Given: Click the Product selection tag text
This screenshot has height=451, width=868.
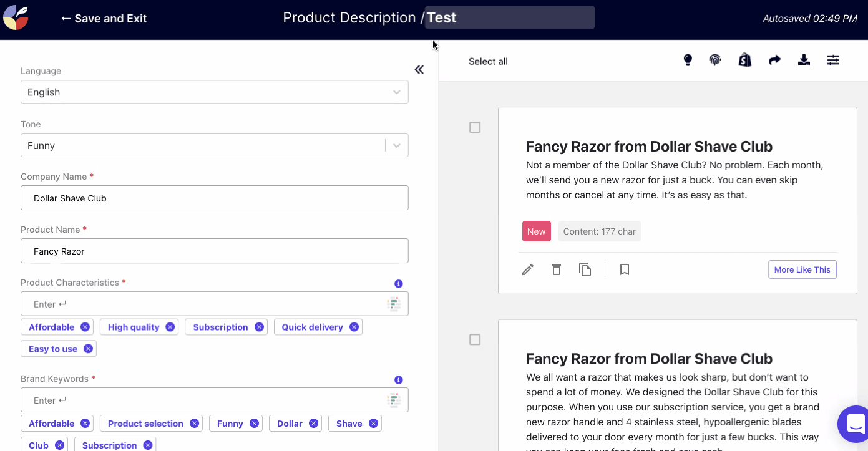Looking at the screenshot, I should (x=145, y=423).
